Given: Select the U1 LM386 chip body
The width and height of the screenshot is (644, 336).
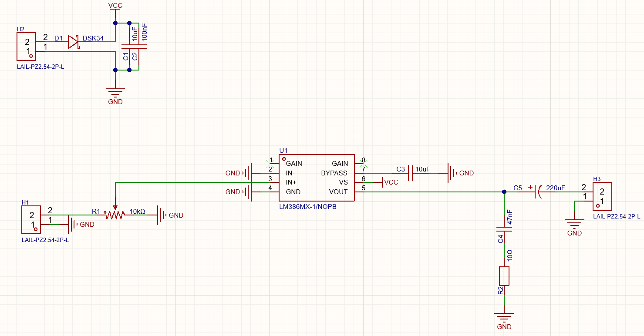Looking at the screenshot, I should click(x=317, y=178).
